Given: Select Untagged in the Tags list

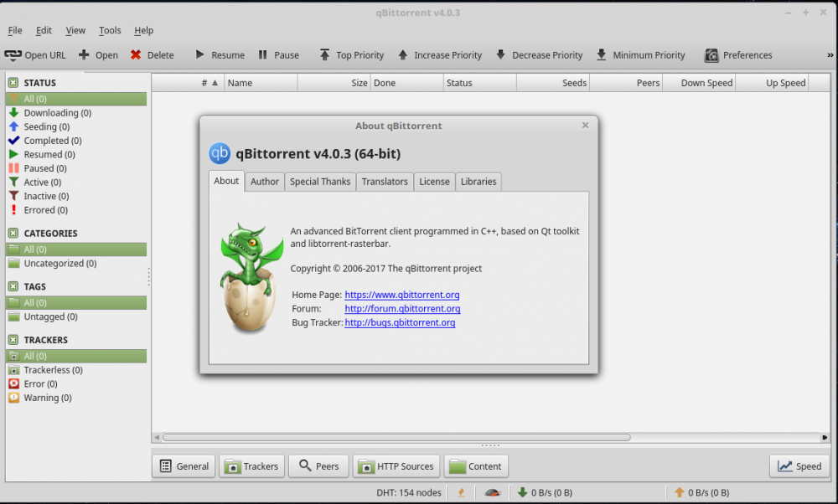Looking at the screenshot, I should (76, 316).
